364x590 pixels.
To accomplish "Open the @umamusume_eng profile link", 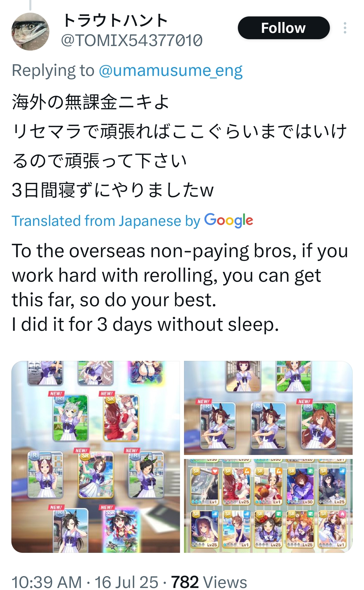I will coord(171,70).
